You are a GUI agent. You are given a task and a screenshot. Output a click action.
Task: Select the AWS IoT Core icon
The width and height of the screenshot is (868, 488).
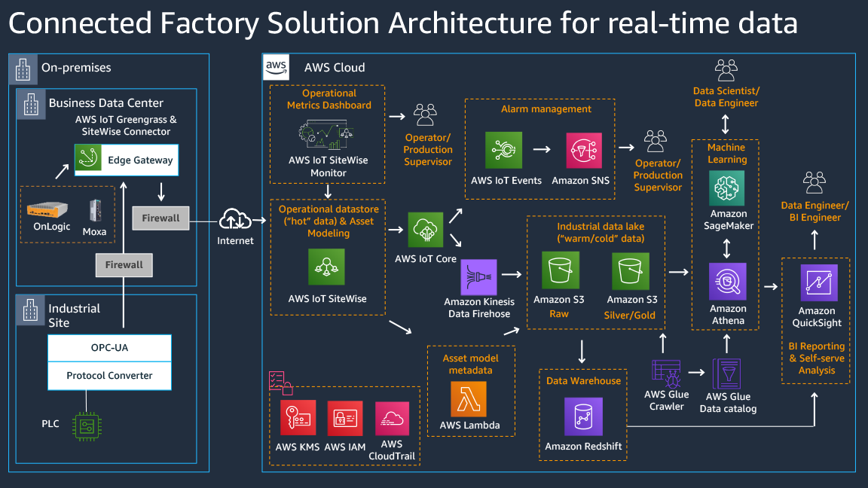coord(426,230)
